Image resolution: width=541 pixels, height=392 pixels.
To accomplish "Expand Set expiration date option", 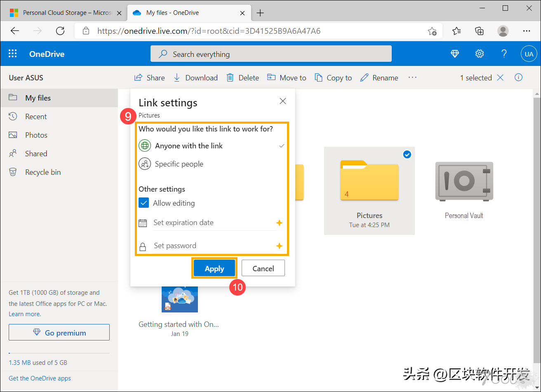I will pos(183,223).
